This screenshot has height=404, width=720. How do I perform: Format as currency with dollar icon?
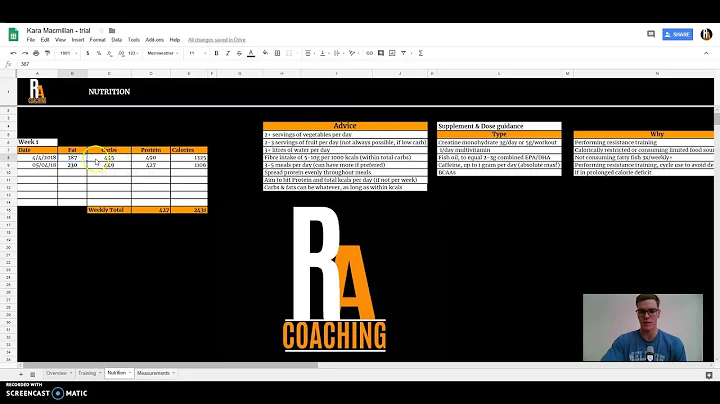(x=88, y=53)
